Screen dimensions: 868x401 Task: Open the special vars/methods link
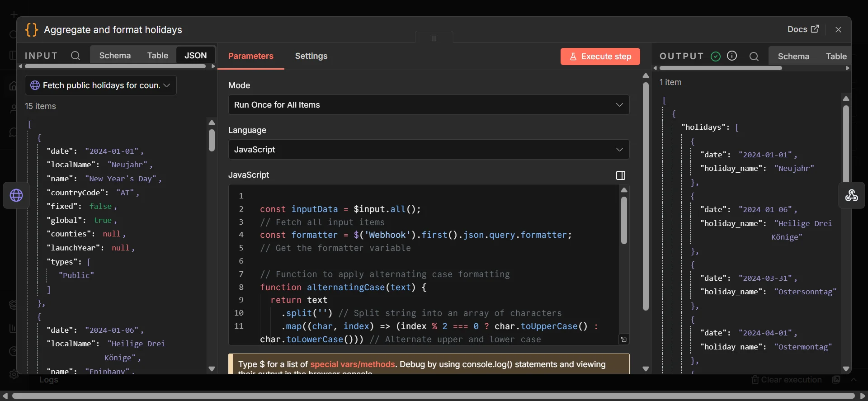(x=353, y=364)
